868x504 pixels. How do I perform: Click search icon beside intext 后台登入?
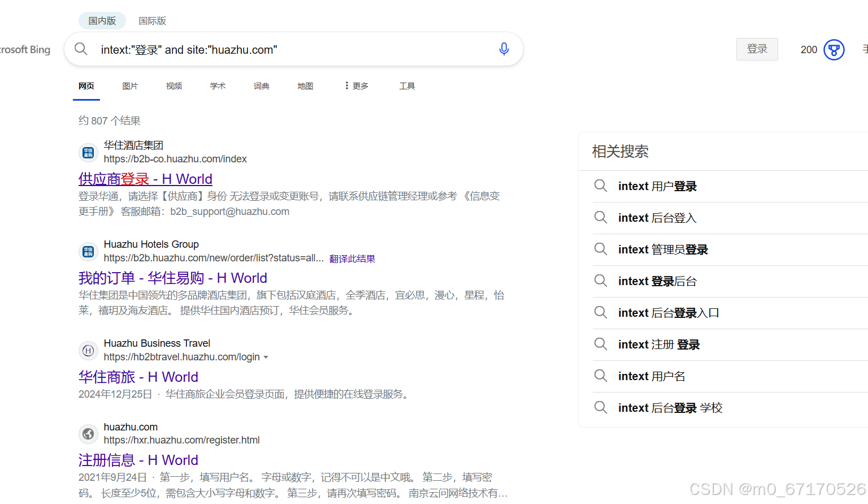click(601, 218)
